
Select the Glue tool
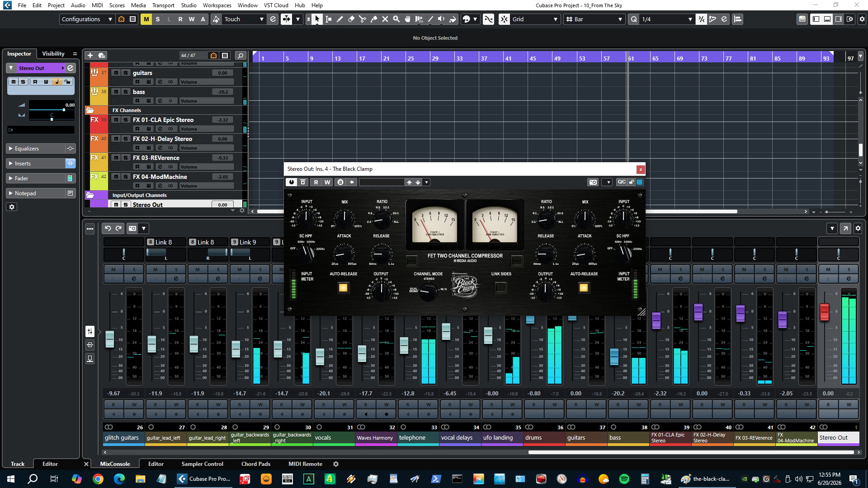(373, 19)
